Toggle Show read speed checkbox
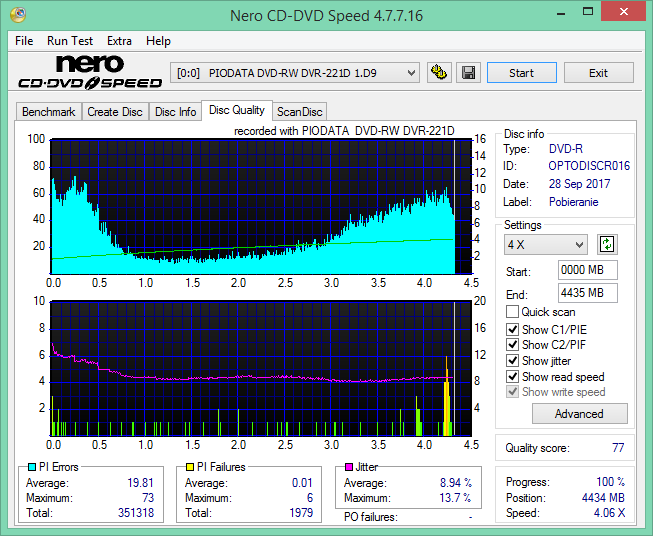 pyautogui.click(x=512, y=376)
